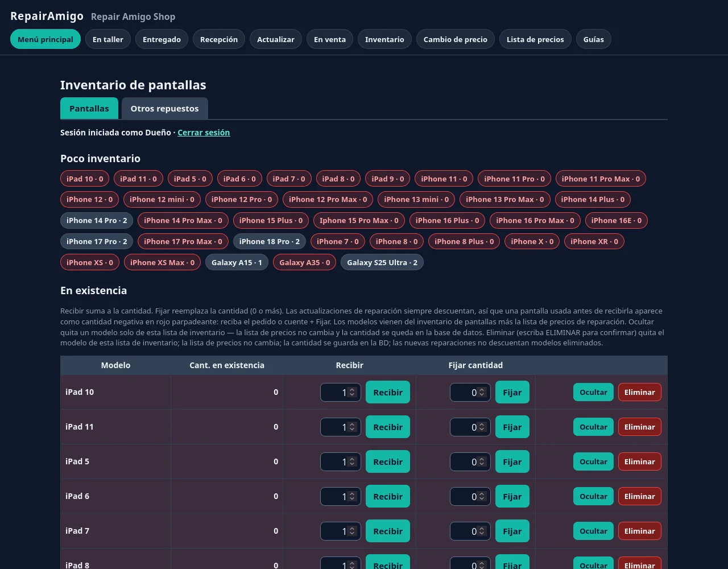Open the Menú principal nav item

45,39
